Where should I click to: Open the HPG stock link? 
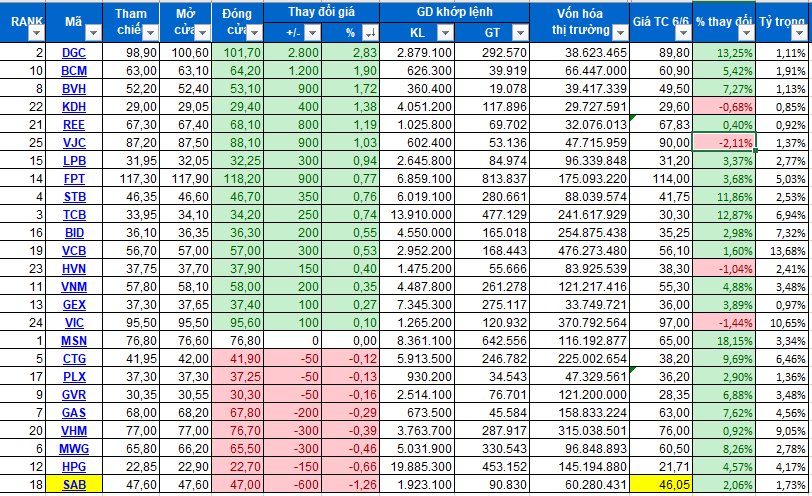click(74, 467)
